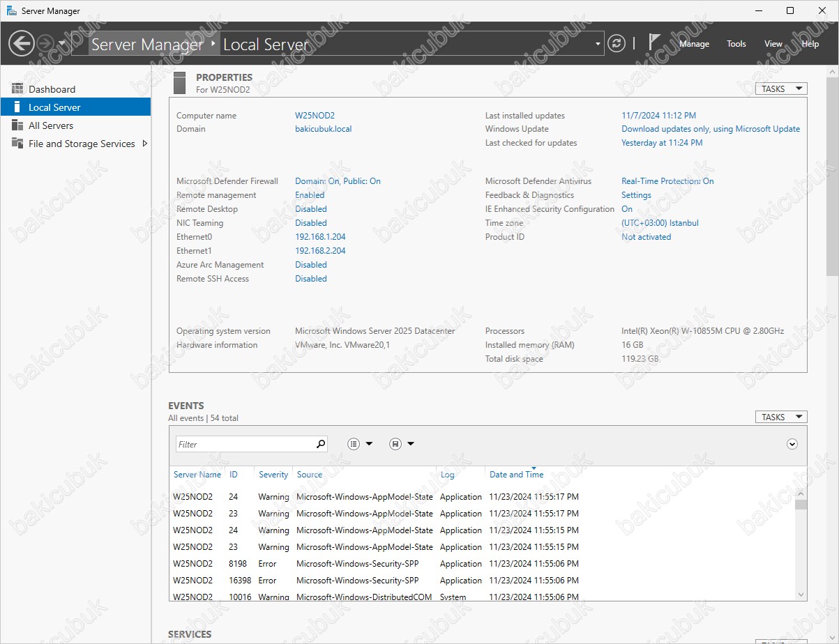Open the TASKS dropdown for Properties
Image resolution: width=839 pixels, height=644 pixels.
[x=781, y=89]
